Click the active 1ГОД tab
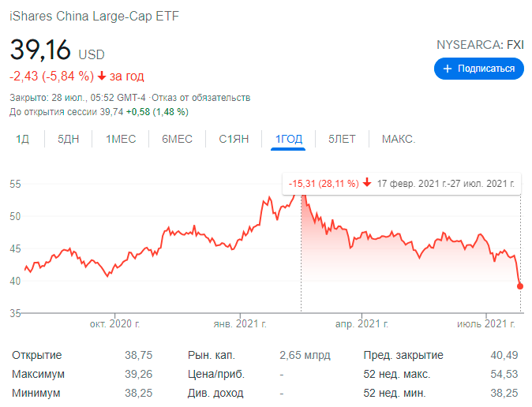 pyautogui.click(x=288, y=139)
